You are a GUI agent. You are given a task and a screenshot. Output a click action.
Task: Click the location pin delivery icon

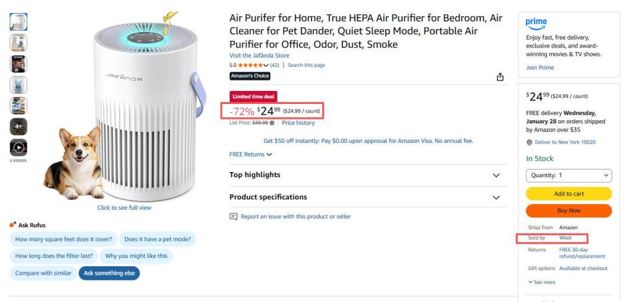pos(529,142)
